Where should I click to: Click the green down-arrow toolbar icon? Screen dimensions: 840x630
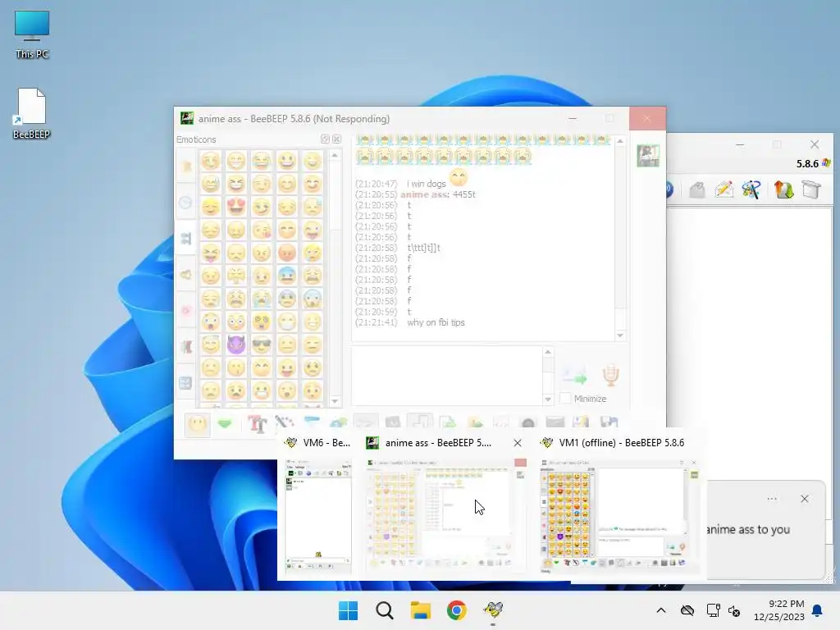click(x=225, y=424)
